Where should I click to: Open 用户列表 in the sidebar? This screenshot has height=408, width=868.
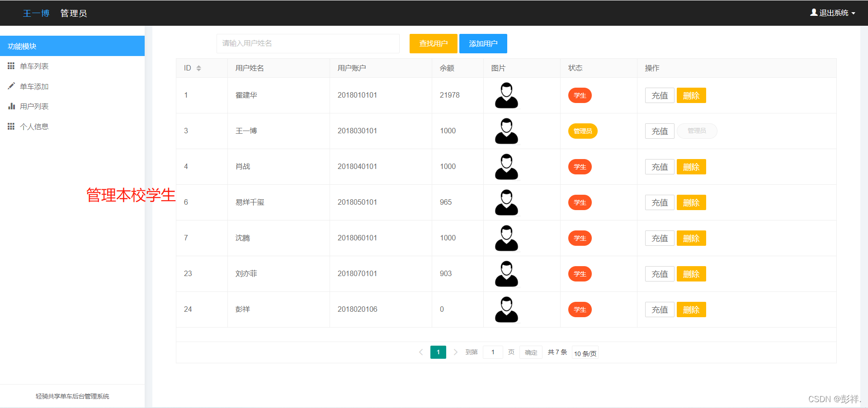[x=72, y=106]
